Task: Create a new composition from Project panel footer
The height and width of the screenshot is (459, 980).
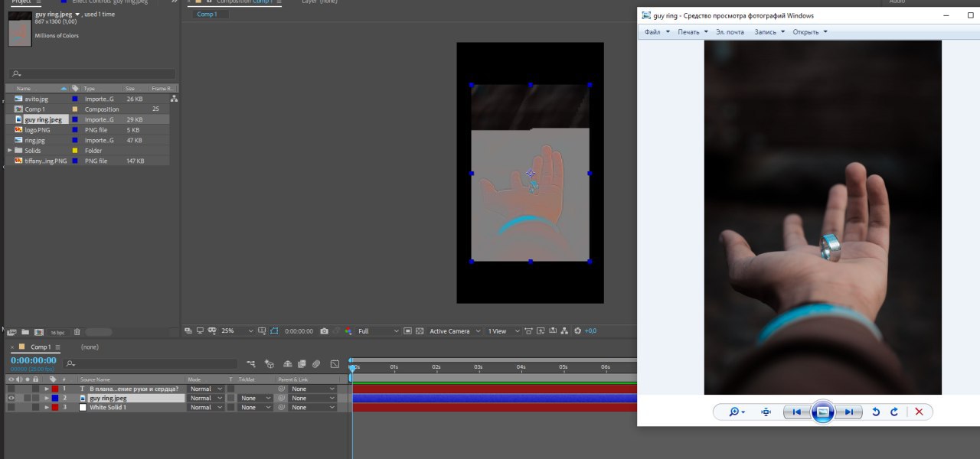Action: click(39, 332)
